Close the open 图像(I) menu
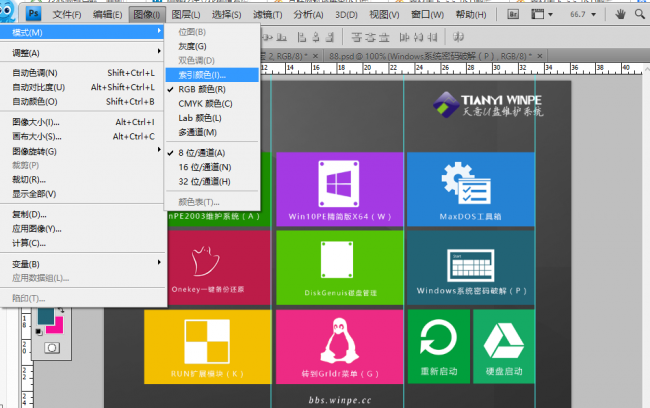Viewport: 650px width, 408px height. click(147, 15)
